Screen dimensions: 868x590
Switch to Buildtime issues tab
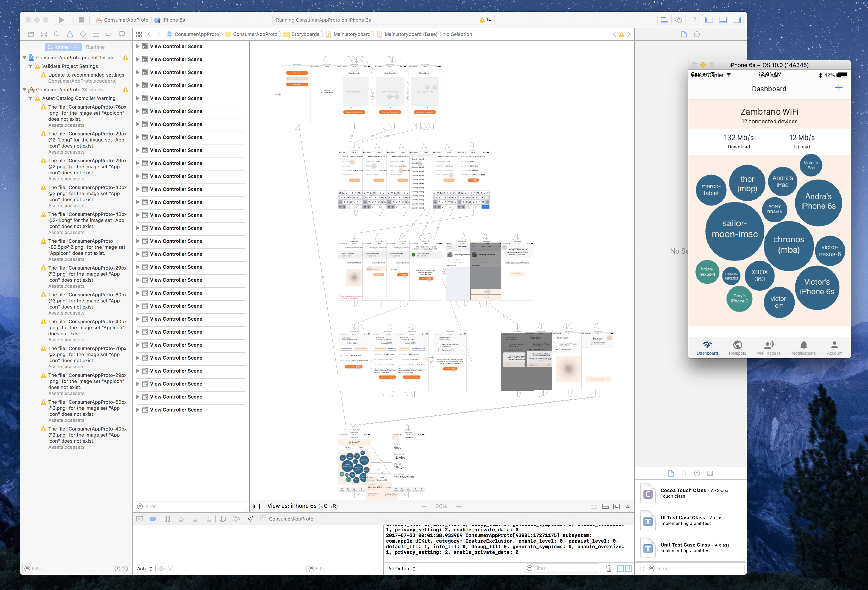click(63, 47)
